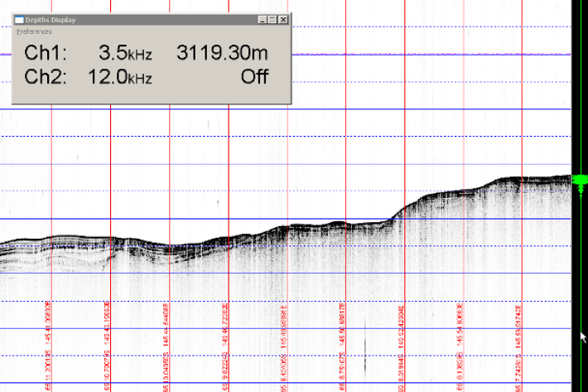Click the rightmost rotated coordinate label
588x392 pixels.
coord(518,348)
